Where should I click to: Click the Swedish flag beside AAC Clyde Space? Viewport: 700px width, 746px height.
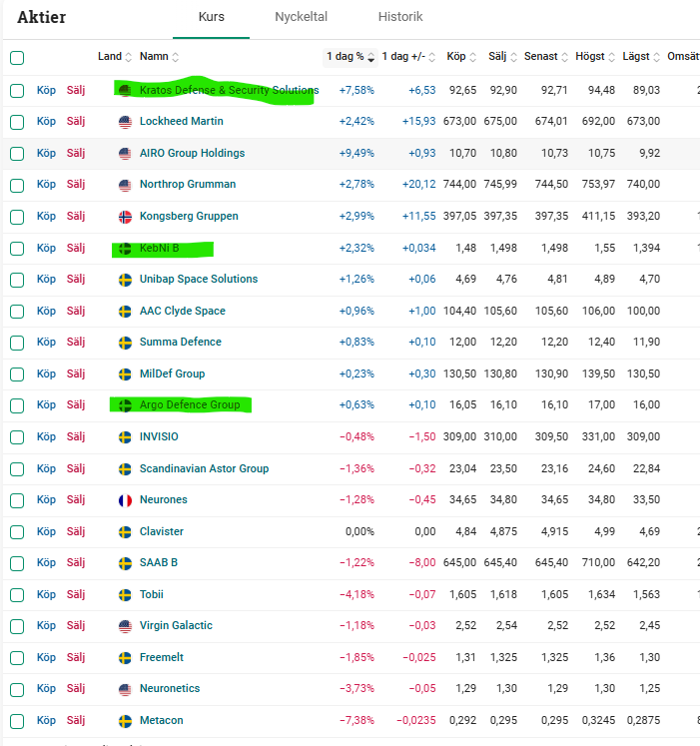click(125, 312)
